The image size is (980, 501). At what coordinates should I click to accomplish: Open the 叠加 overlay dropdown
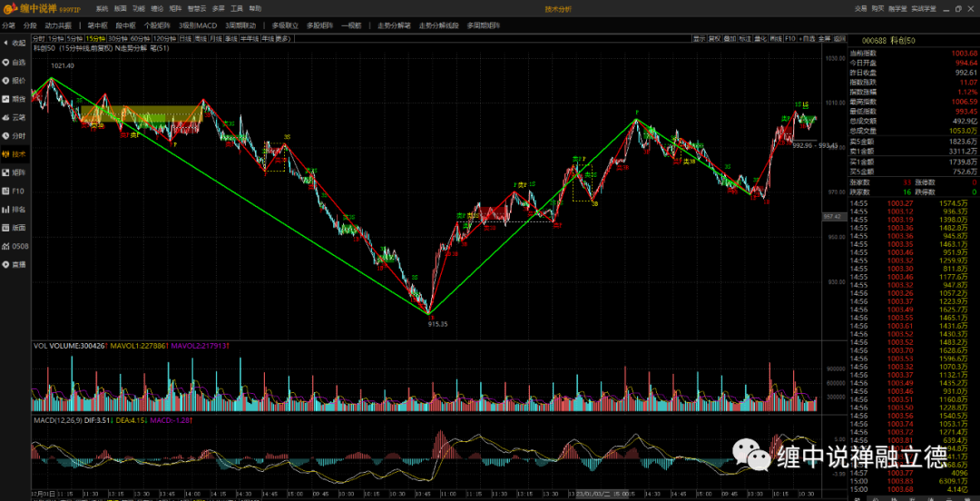[x=730, y=38]
